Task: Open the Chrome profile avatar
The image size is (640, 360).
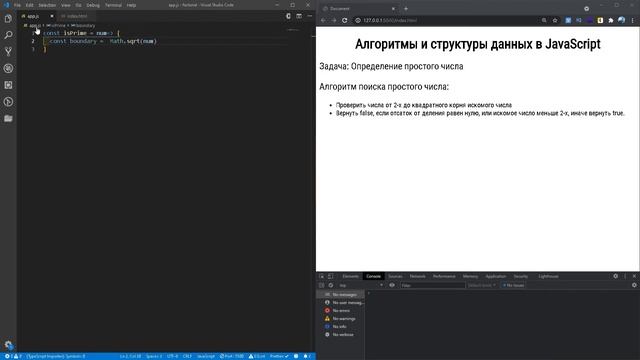Action: click(x=621, y=20)
